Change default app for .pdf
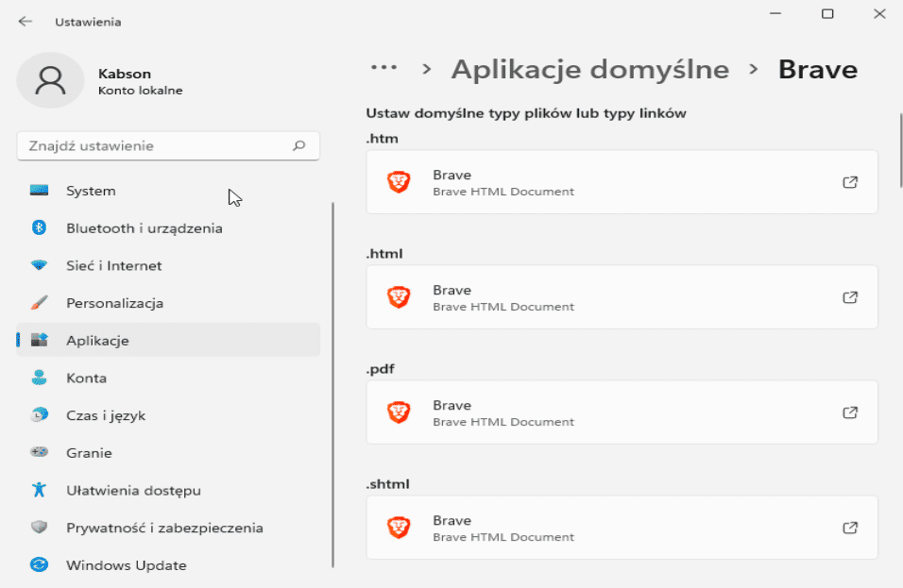 622,412
